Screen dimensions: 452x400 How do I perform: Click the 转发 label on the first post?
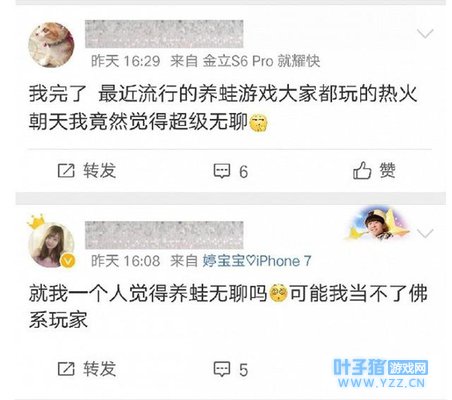click(x=99, y=171)
